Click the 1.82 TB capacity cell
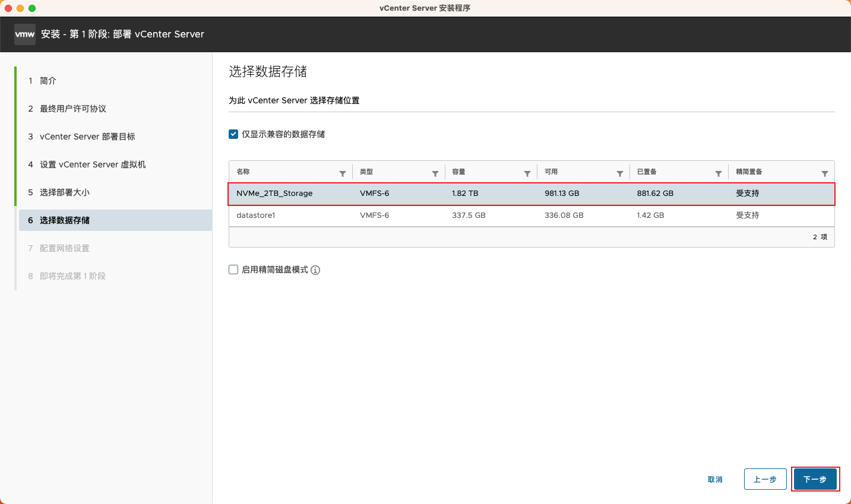The height and width of the screenshot is (504, 851). pyautogui.click(x=465, y=194)
